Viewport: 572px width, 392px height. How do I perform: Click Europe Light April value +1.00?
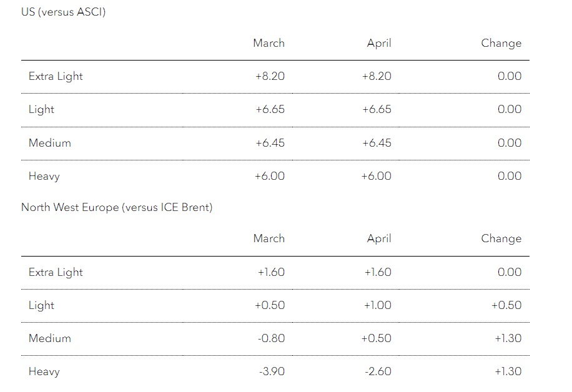click(x=378, y=305)
